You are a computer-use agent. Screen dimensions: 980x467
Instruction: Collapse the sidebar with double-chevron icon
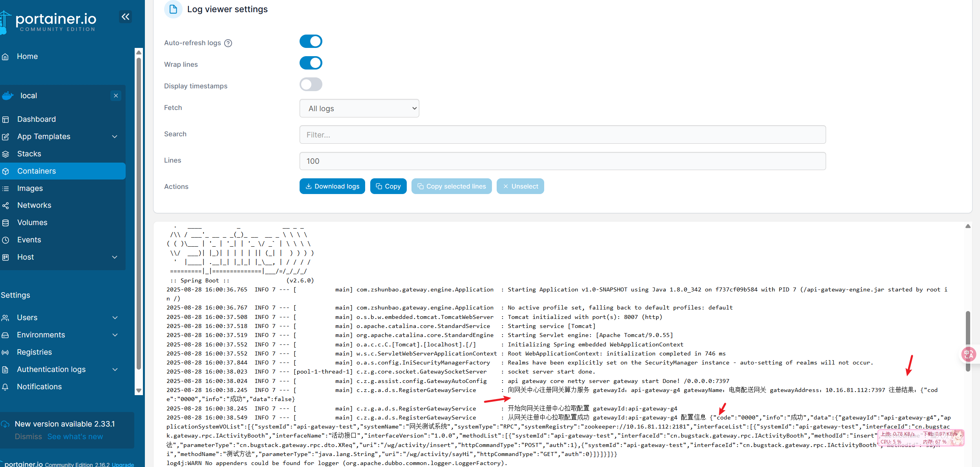(x=125, y=16)
